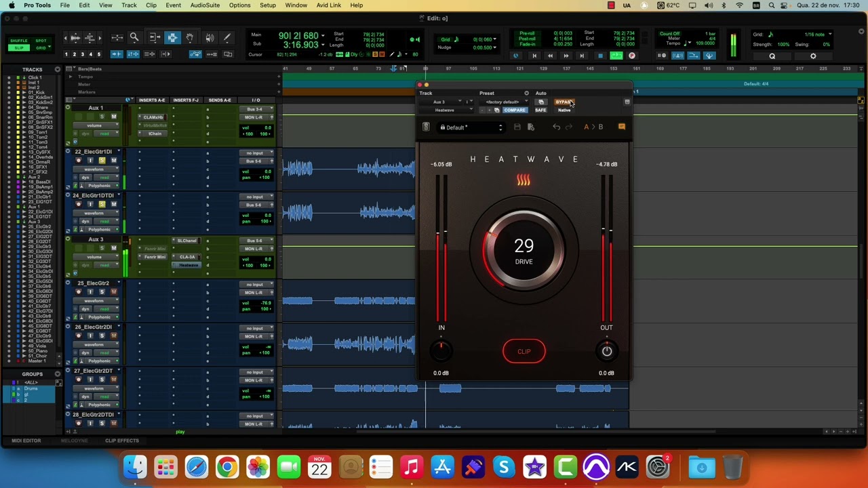Open the Clip menu
Image resolution: width=868 pixels, height=488 pixels.
click(x=151, y=5)
